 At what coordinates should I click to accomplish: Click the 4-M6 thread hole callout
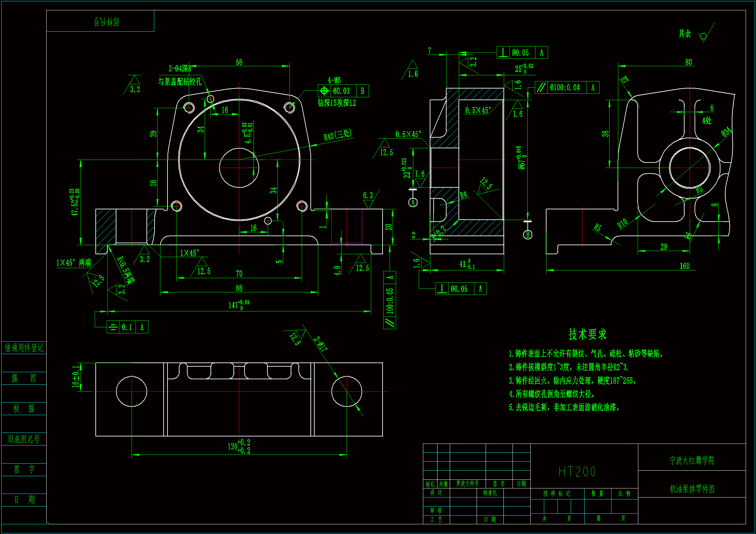click(334, 80)
